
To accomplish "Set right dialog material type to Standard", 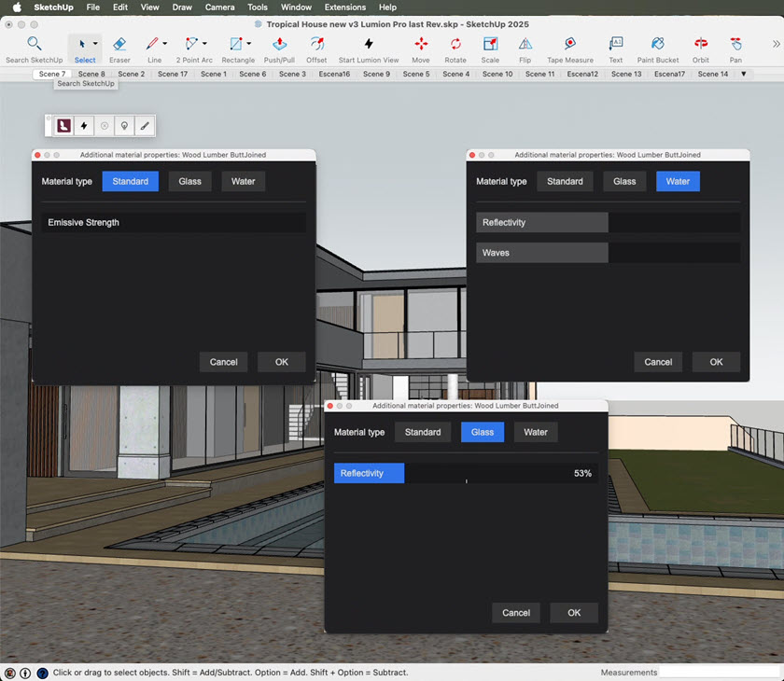I will (565, 181).
